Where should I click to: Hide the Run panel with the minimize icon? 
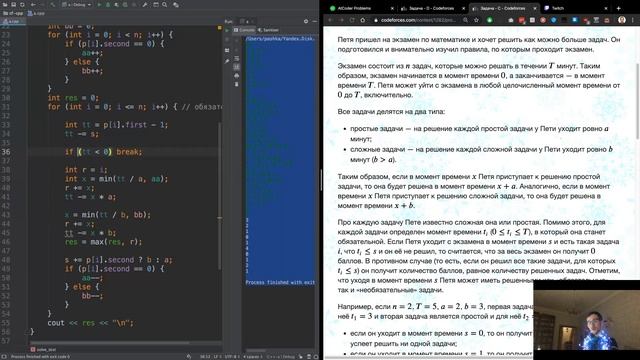click(x=315, y=21)
